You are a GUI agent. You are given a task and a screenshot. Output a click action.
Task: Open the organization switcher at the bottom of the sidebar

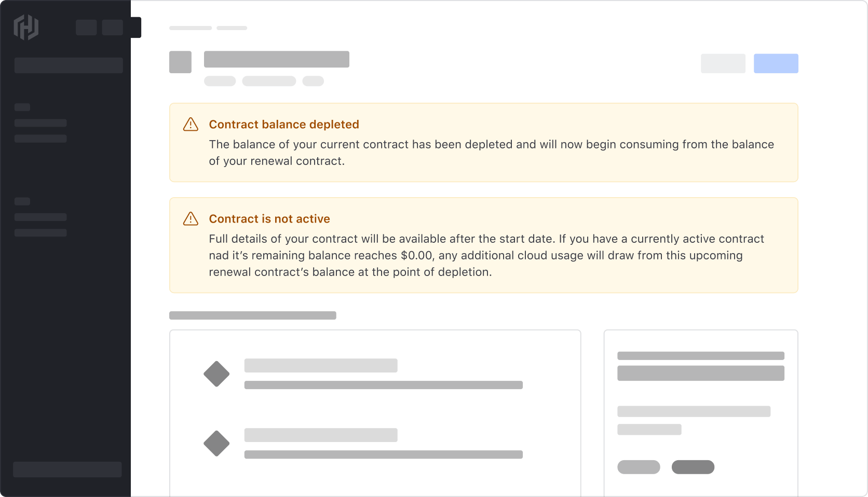click(x=67, y=470)
